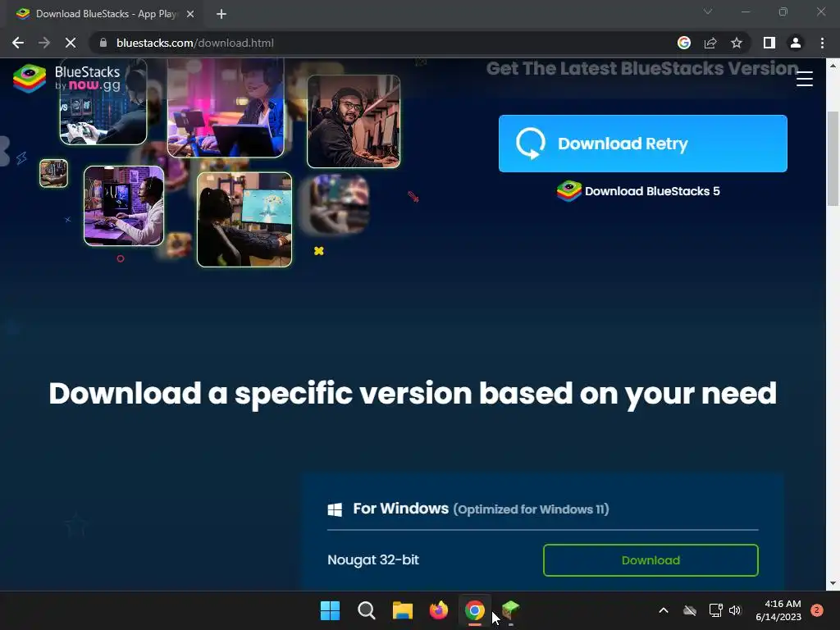Toggle the Chrome side panel

[769, 43]
